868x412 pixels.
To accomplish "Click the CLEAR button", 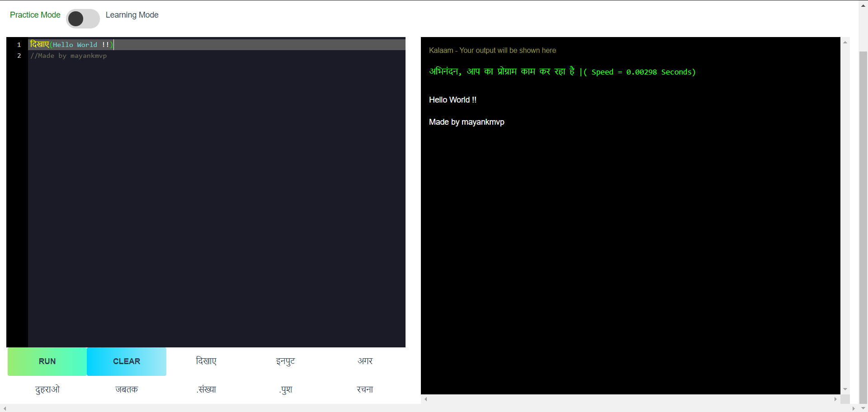I will point(127,361).
